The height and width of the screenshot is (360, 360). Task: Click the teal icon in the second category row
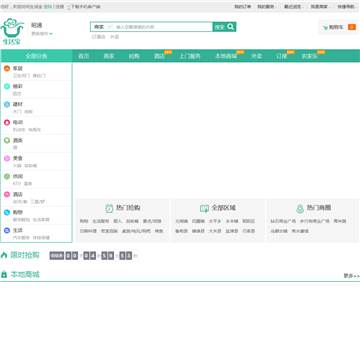tap(7, 86)
